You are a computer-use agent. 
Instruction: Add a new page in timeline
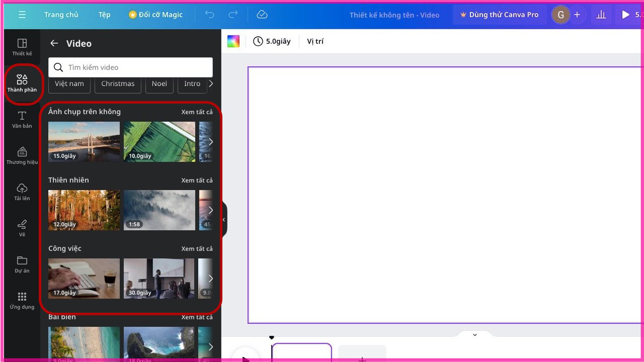(362, 353)
